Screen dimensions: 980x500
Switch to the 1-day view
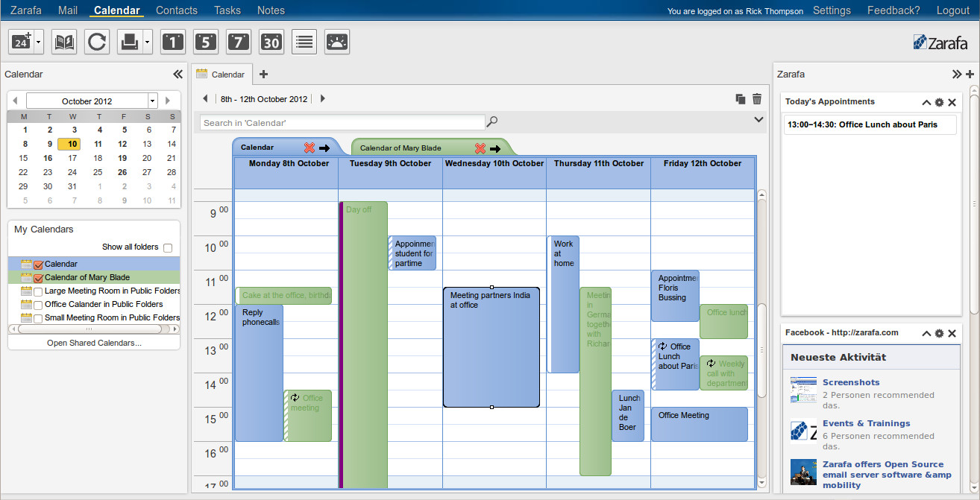(x=173, y=42)
